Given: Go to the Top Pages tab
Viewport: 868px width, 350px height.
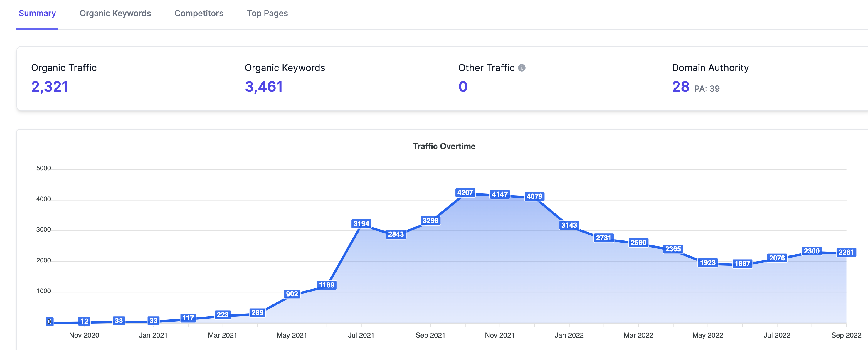Looking at the screenshot, I should click(267, 14).
